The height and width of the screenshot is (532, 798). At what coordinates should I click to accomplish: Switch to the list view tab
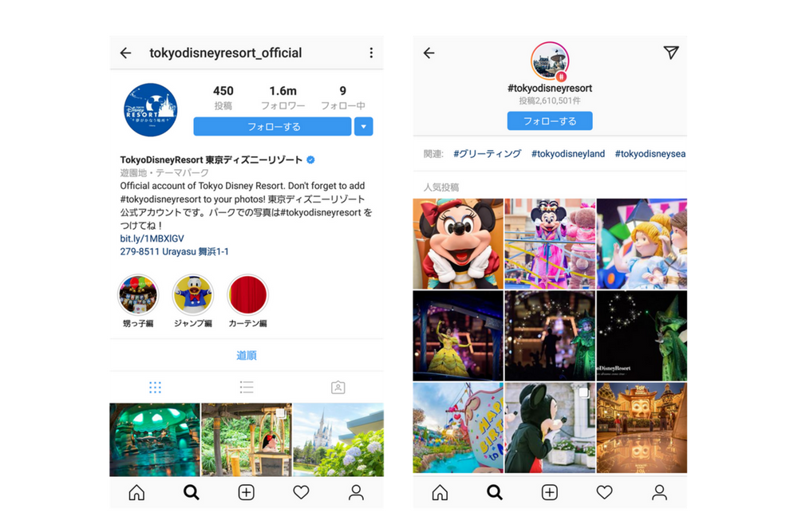tap(247, 388)
